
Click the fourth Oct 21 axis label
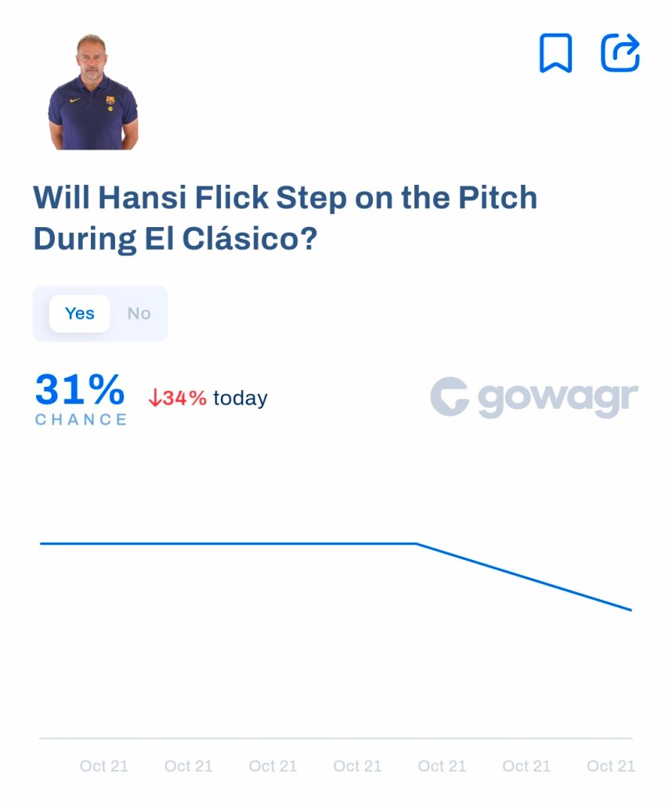[357, 766]
